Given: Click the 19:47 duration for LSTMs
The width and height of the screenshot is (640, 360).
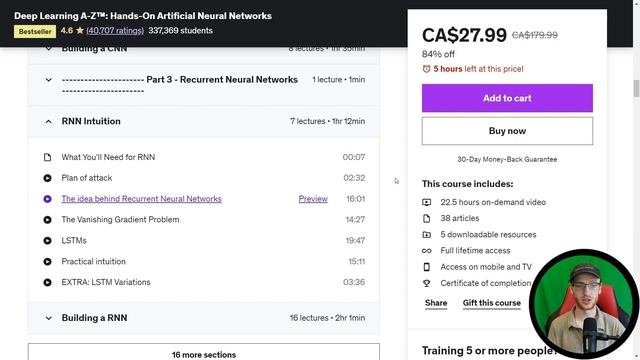Looking at the screenshot, I should [x=356, y=240].
